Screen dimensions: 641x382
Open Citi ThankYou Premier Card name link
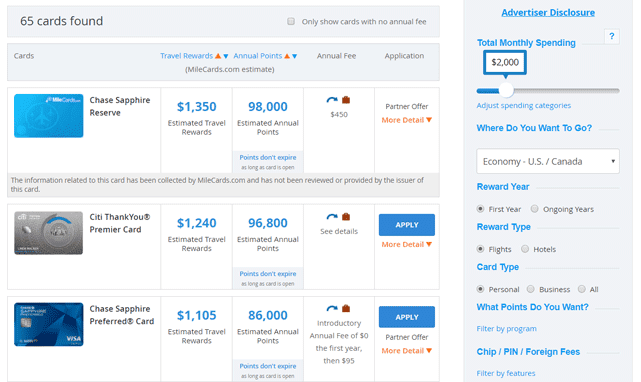[120, 223]
